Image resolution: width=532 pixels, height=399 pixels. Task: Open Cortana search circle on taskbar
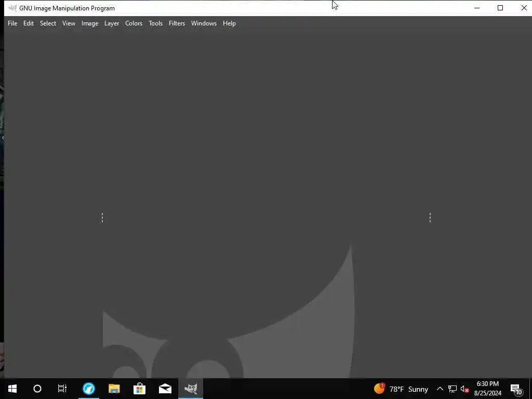pyautogui.click(x=37, y=389)
